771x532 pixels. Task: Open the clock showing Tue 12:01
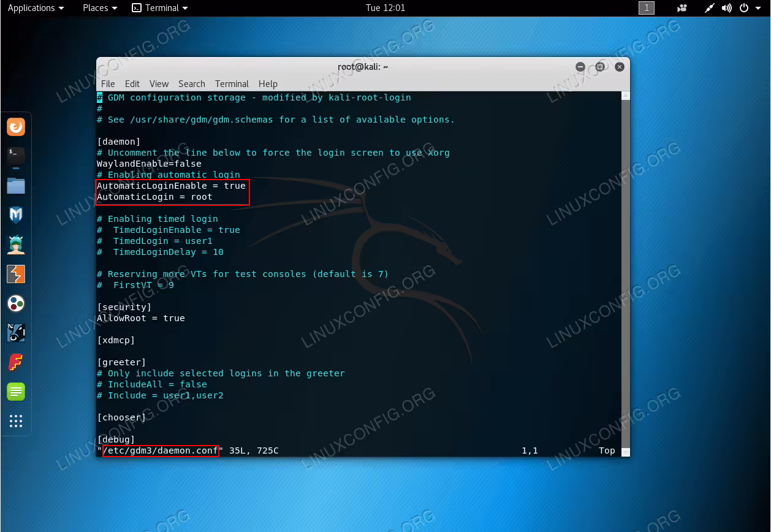coord(385,8)
